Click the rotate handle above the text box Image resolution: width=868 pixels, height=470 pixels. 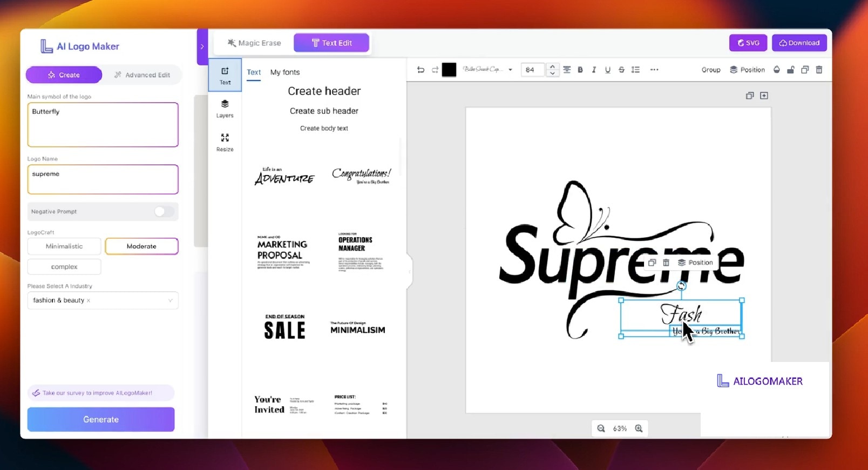tap(681, 286)
